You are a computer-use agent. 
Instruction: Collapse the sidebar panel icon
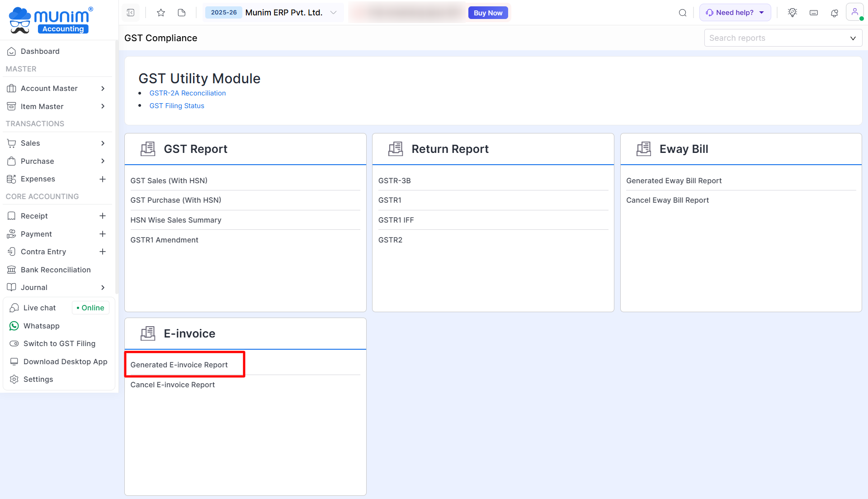pos(131,13)
